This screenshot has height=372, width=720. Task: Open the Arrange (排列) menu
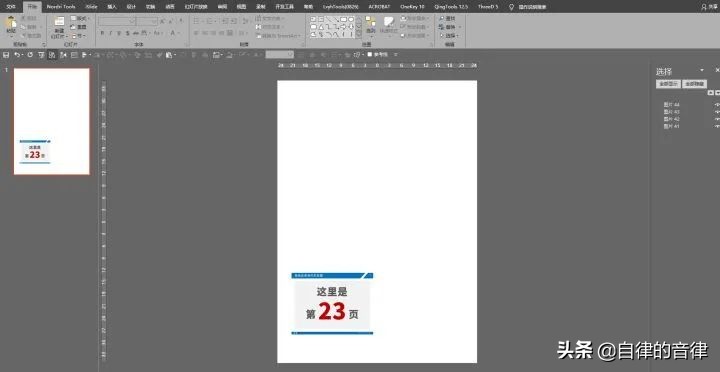[x=371, y=27]
